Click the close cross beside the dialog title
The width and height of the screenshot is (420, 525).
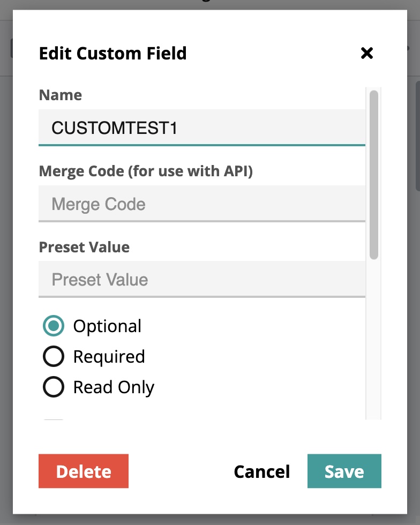367,54
